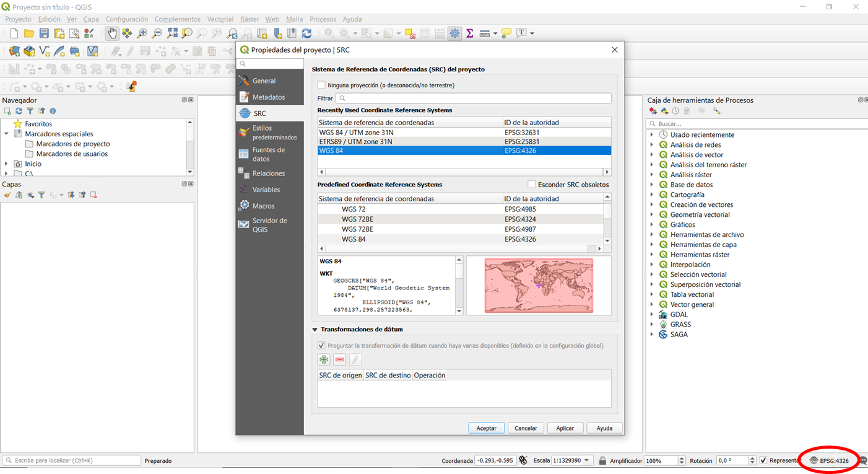Viewport: 868px width, 474px height.
Task: Click the purple sigma Statistics icon
Action: click(470, 33)
